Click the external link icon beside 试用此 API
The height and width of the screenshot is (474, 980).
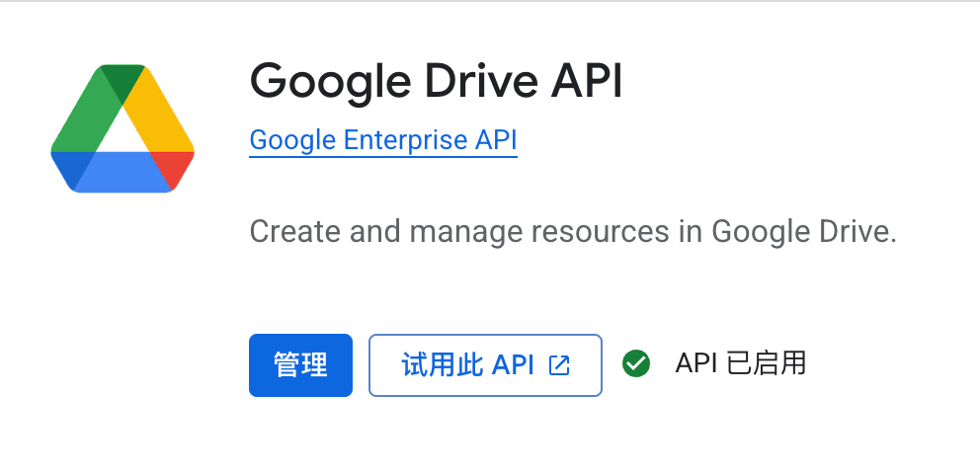point(559,365)
